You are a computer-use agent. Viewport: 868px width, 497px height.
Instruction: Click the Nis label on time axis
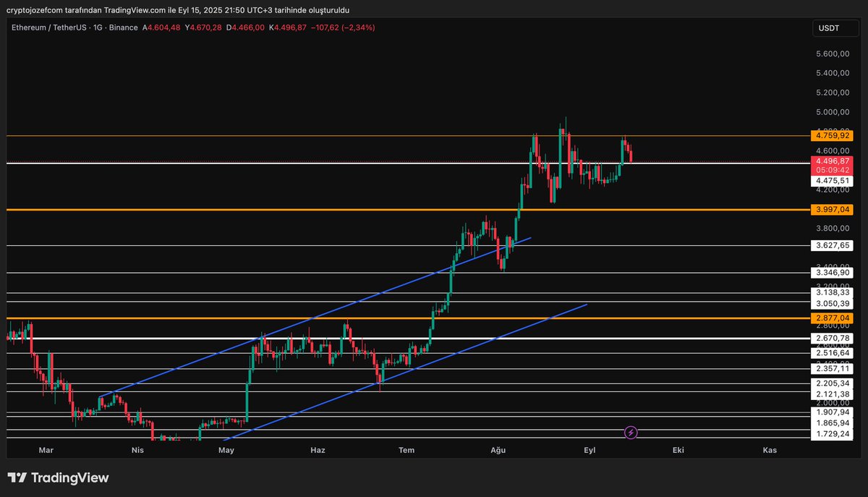coord(137,450)
